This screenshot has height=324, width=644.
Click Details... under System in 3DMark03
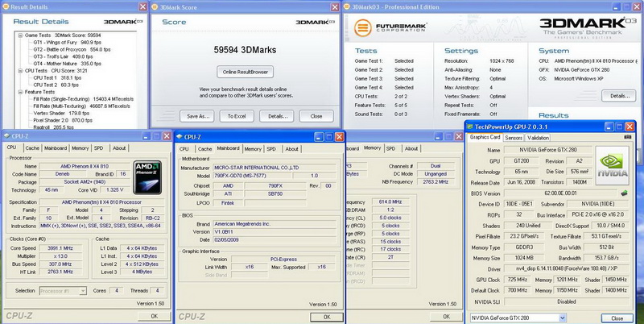tap(618, 96)
